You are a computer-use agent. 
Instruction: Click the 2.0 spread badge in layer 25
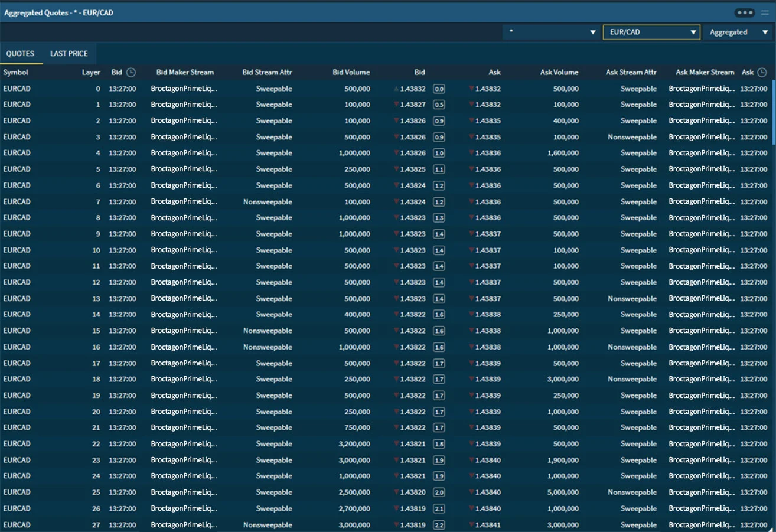(x=439, y=492)
